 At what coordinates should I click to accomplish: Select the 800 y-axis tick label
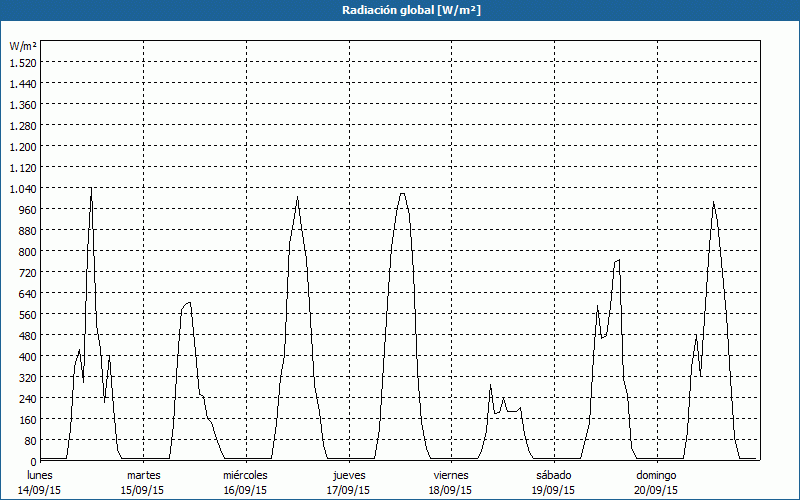click(x=26, y=251)
